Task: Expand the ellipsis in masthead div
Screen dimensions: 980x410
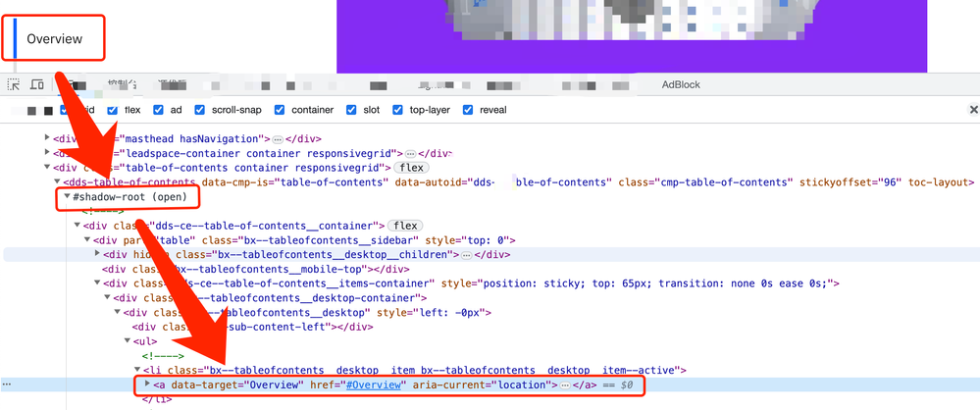Action: (280, 139)
